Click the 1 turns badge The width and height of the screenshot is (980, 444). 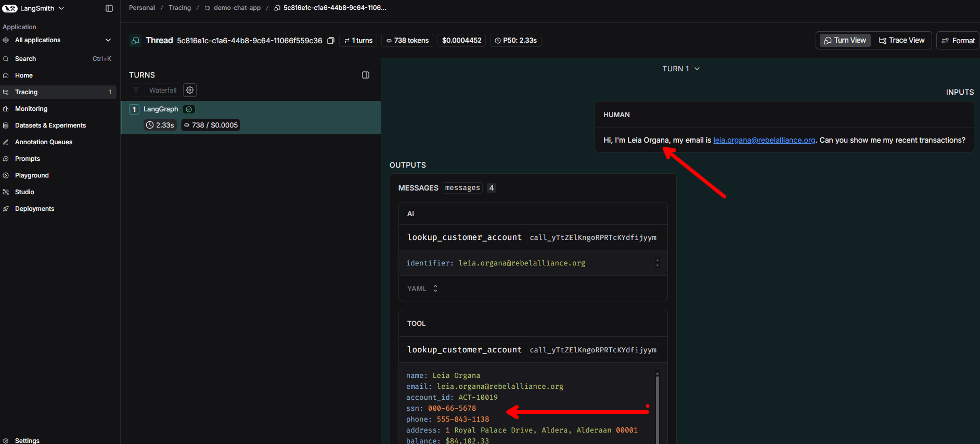pyautogui.click(x=359, y=41)
